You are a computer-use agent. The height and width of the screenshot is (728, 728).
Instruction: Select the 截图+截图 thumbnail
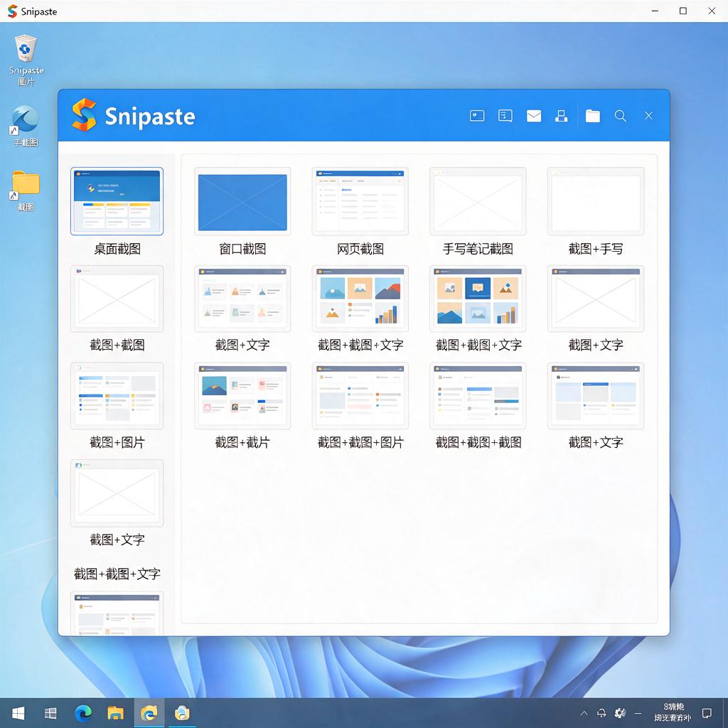(117, 299)
